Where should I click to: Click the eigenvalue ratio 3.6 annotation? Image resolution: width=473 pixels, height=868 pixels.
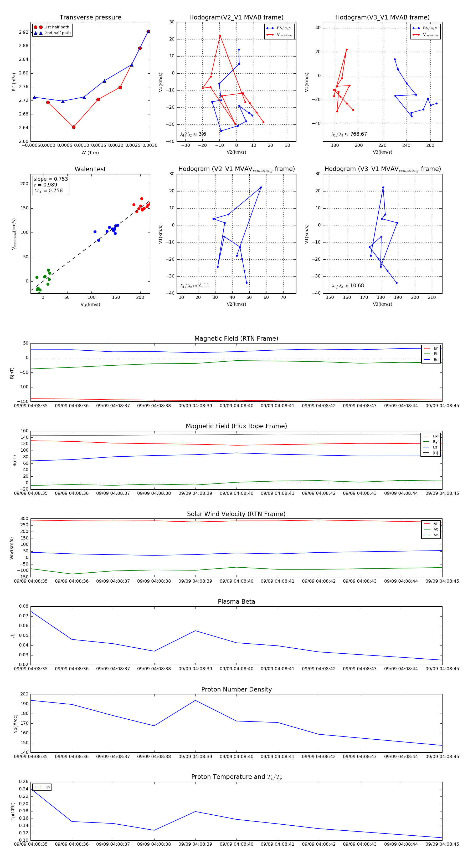tap(193, 134)
